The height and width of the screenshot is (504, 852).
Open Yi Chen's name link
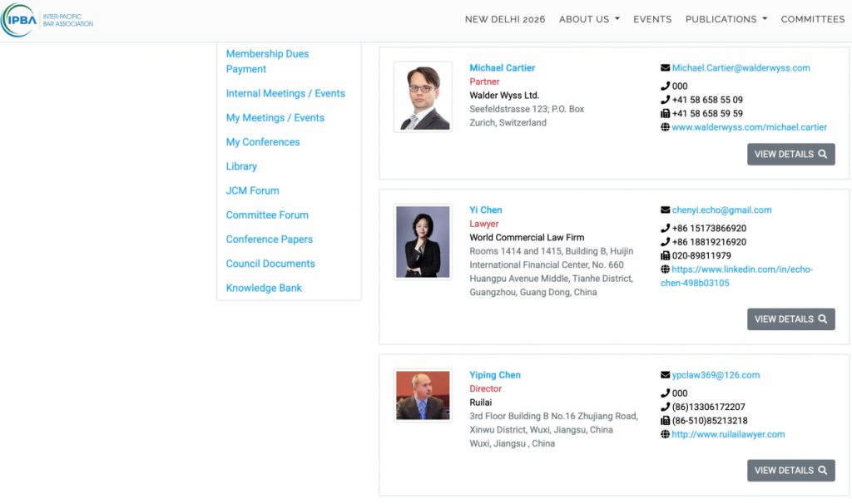pyautogui.click(x=486, y=210)
